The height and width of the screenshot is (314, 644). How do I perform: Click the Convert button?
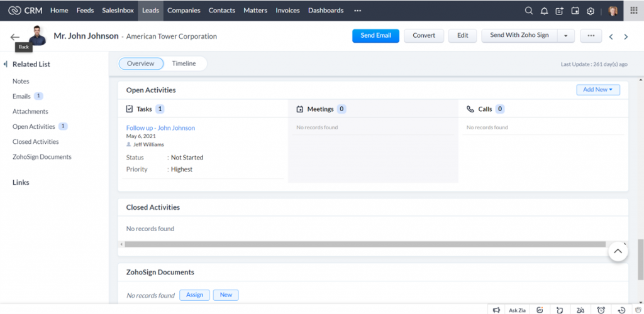[x=424, y=36]
